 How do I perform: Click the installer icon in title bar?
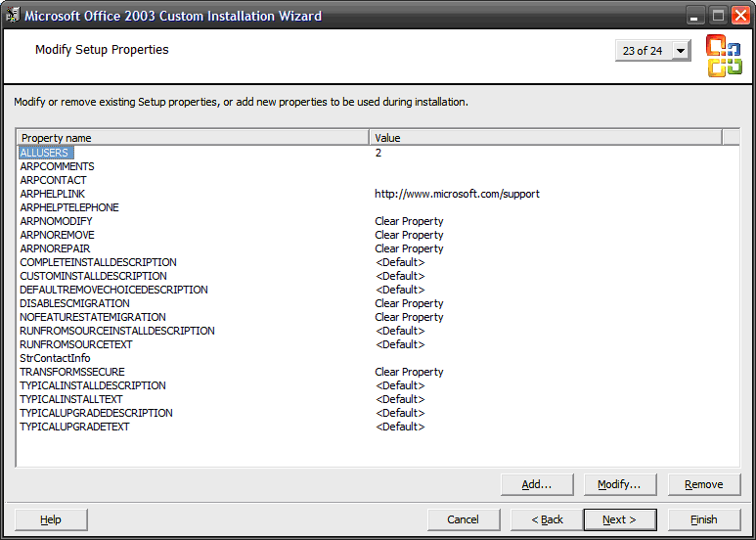coord(13,16)
